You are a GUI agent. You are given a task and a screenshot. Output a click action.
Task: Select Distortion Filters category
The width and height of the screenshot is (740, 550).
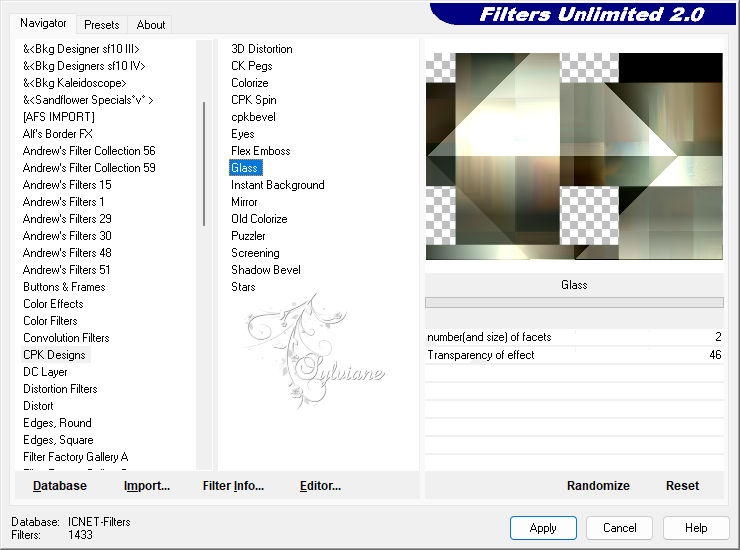pos(60,389)
